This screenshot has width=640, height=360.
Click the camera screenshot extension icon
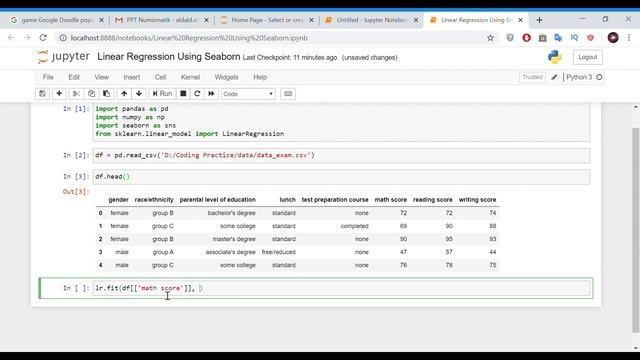542,38
